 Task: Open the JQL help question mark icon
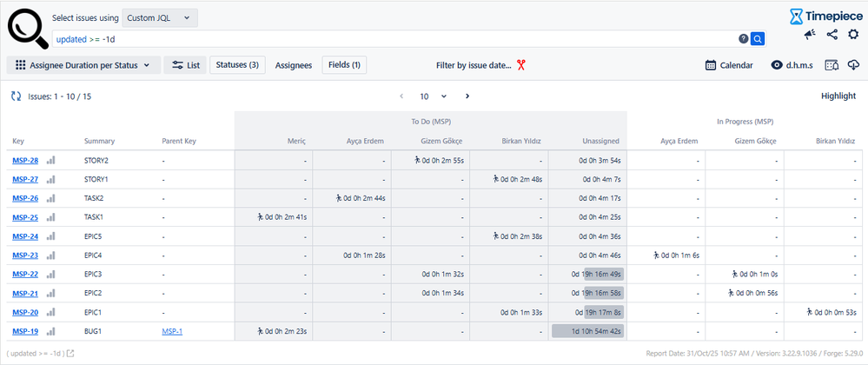point(744,39)
